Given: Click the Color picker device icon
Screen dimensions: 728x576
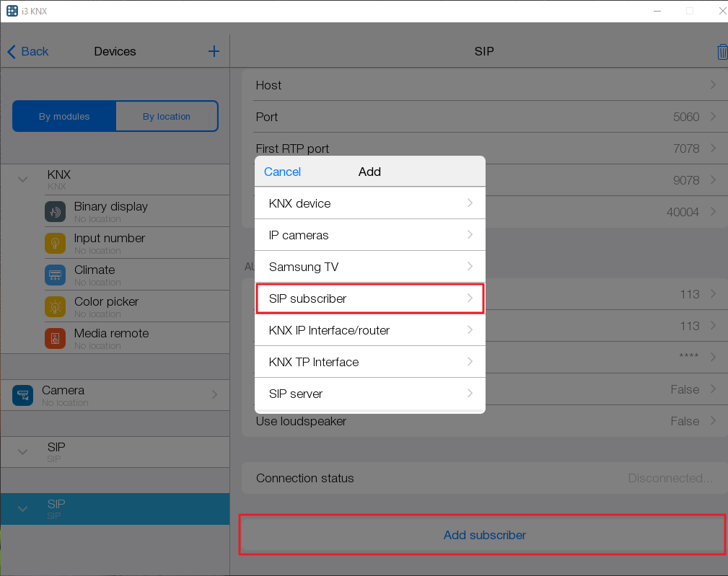Looking at the screenshot, I should [56, 307].
